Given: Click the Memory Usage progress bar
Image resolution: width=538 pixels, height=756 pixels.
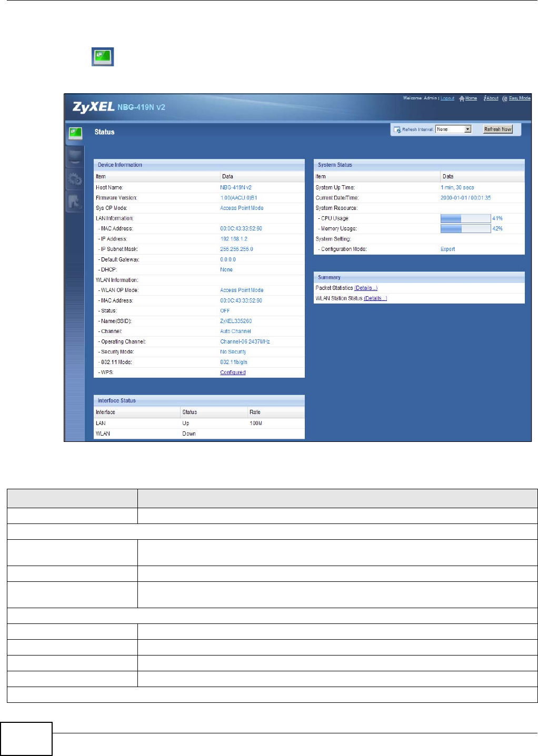Looking at the screenshot, I should 465,229.
